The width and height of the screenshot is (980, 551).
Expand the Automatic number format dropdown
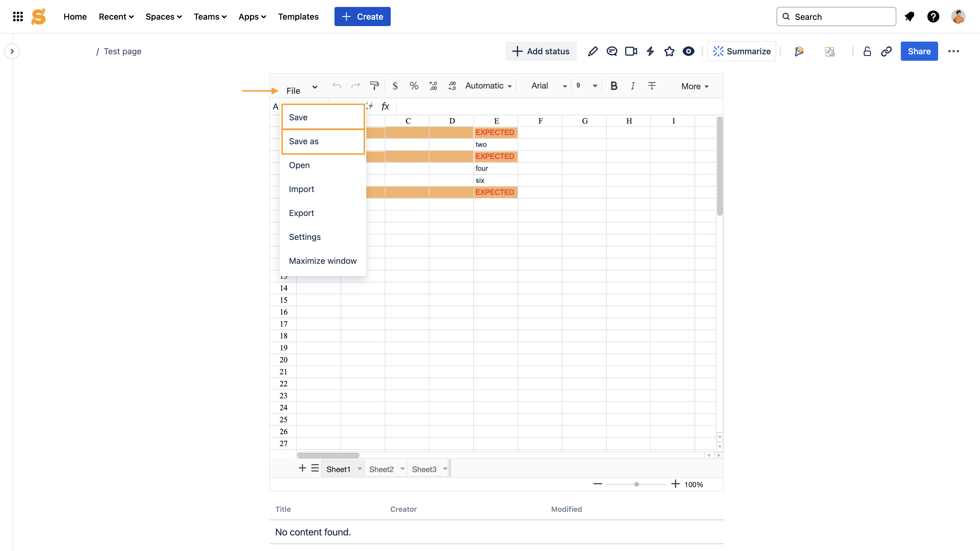(x=489, y=86)
